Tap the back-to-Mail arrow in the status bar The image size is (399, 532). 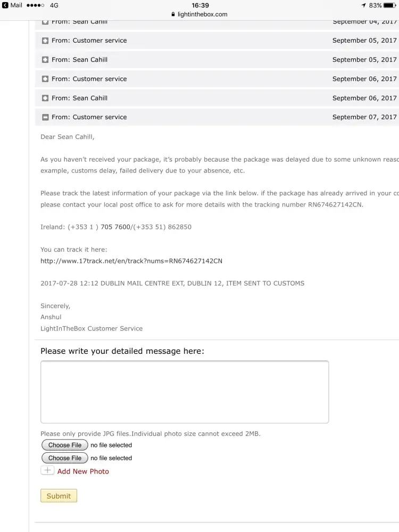pyautogui.click(x=5, y=5)
